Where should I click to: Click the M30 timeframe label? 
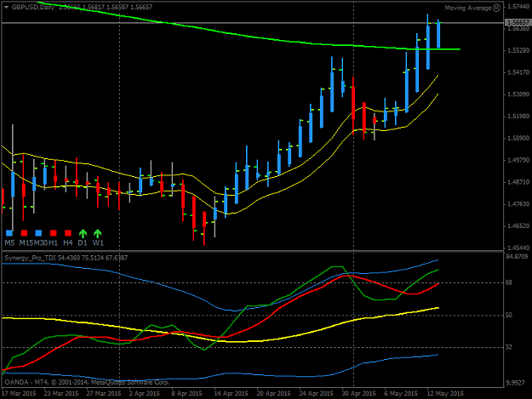pyautogui.click(x=40, y=242)
